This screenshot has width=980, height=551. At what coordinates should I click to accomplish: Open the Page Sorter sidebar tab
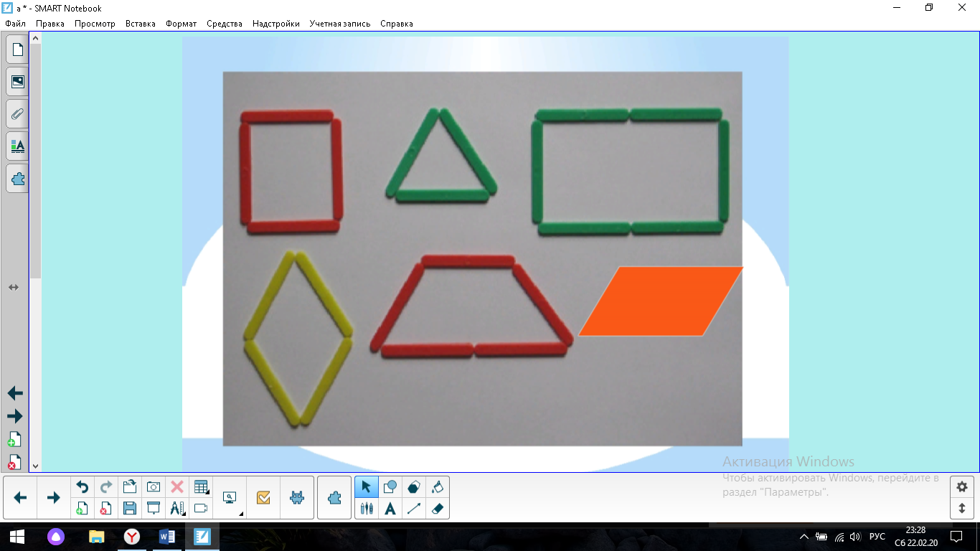[17, 50]
